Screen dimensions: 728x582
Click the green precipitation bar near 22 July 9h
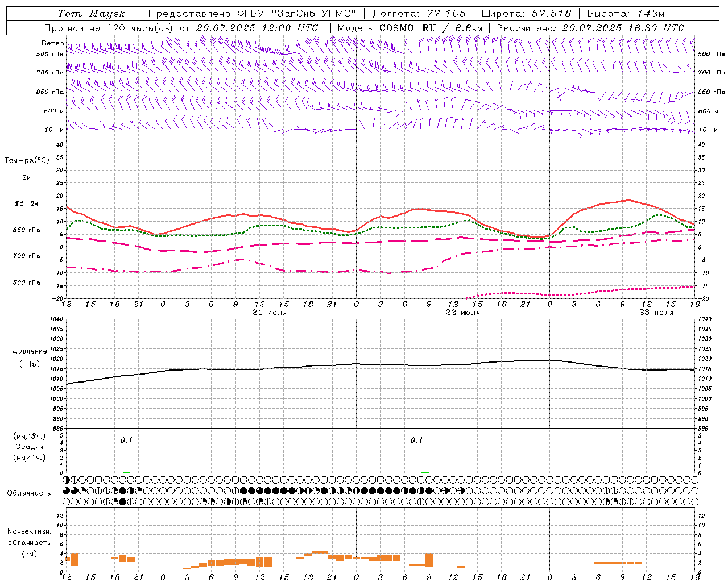[425, 472]
